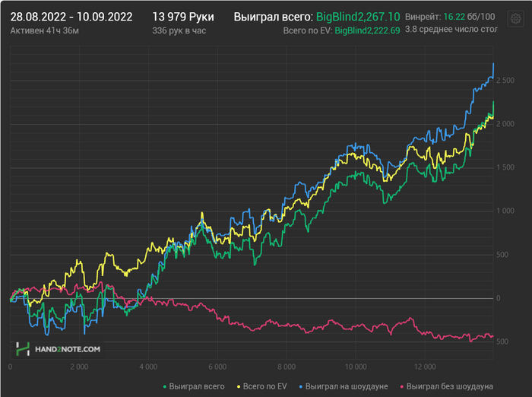
Task: Click the x-axis label 4 000
Action: pyautogui.click(x=148, y=367)
